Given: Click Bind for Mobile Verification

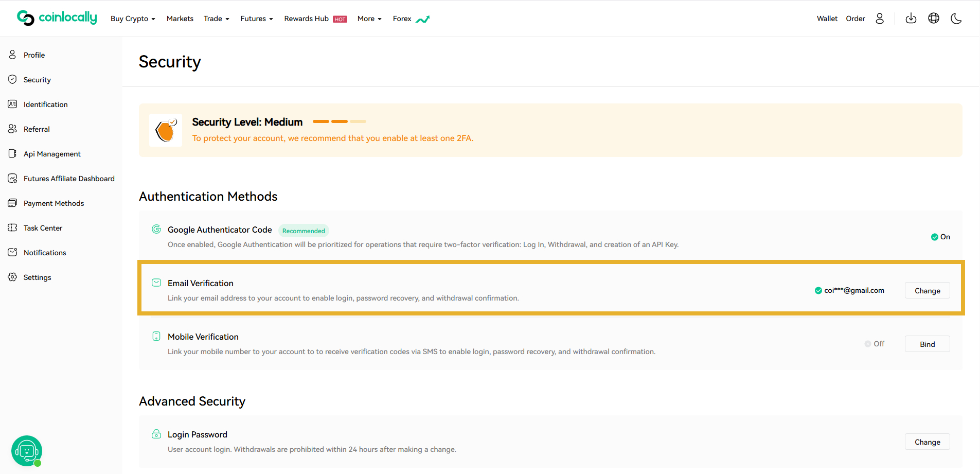Looking at the screenshot, I should click(x=928, y=344).
